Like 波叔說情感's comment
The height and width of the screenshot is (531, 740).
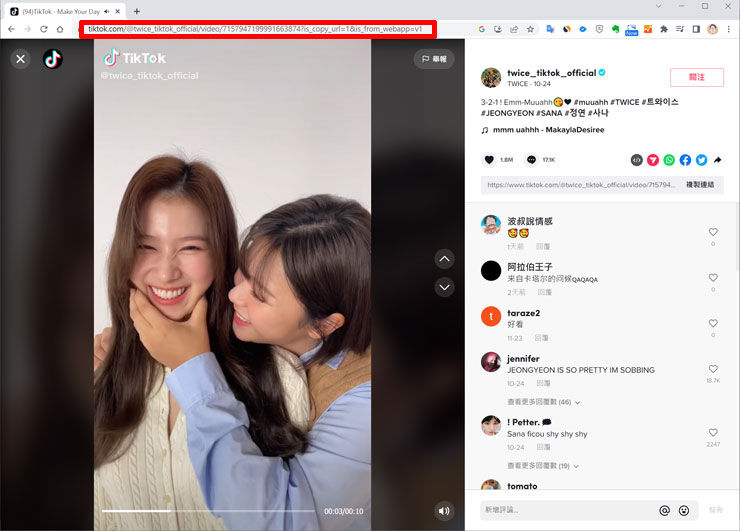713,232
